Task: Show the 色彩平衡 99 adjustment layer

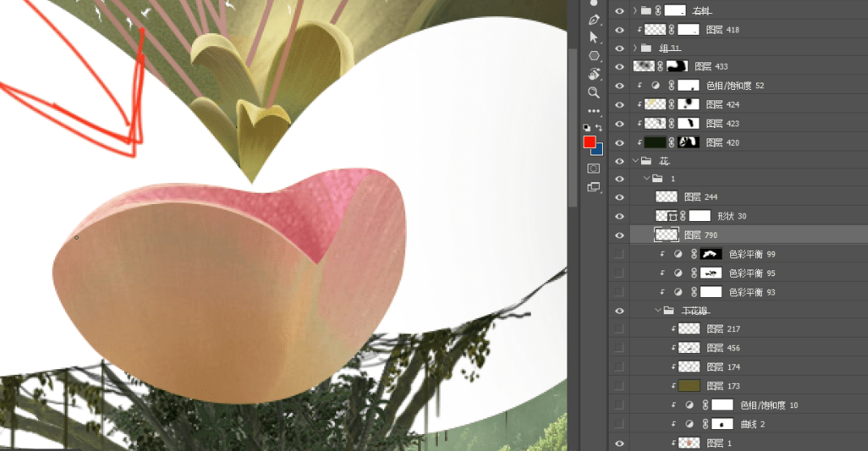Action: [x=619, y=254]
